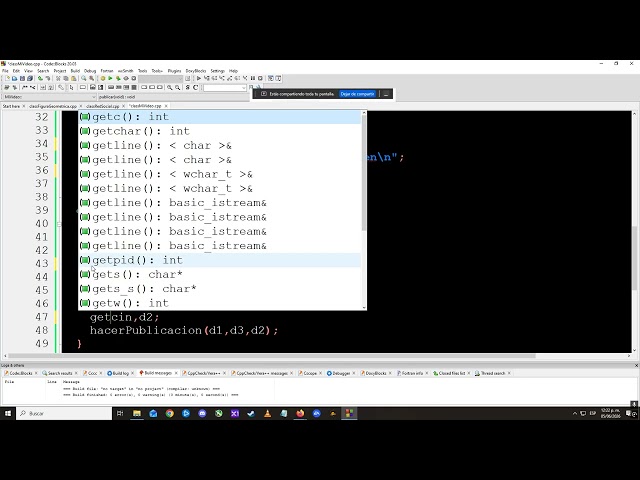Switch to Start here tab
This screenshot has width=640, height=480.
coord(11,106)
